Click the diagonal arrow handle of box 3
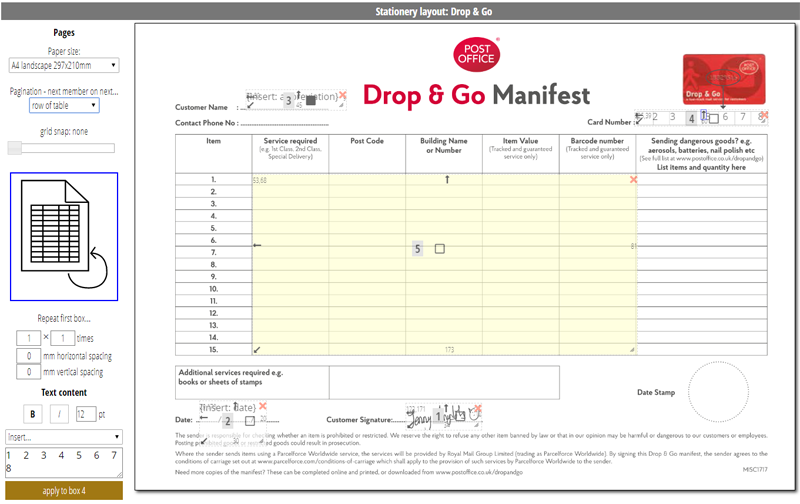 coord(251,105)
